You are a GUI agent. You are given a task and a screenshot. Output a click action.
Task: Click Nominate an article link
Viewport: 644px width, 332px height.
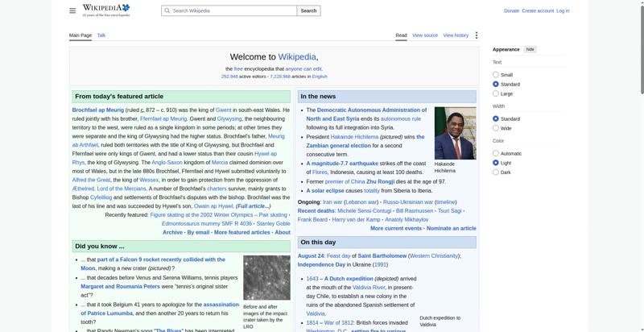pyautogui.click(x=452, y=229)
